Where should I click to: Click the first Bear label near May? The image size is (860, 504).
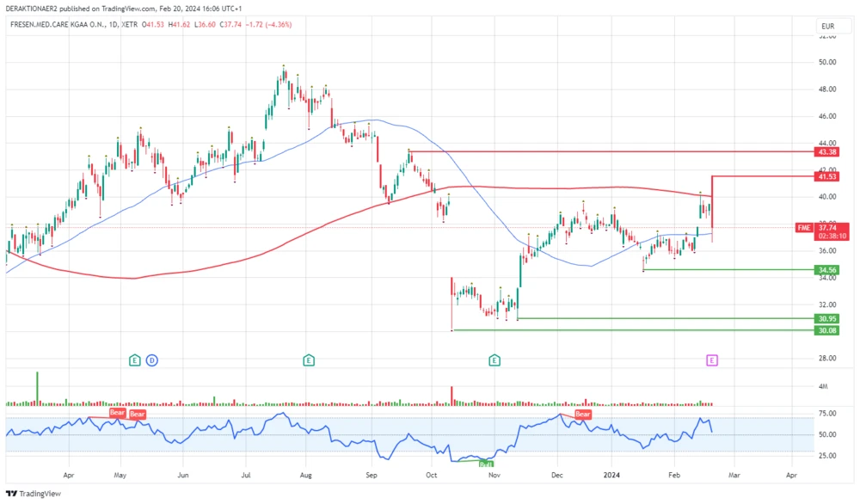[x=117, y=414]
